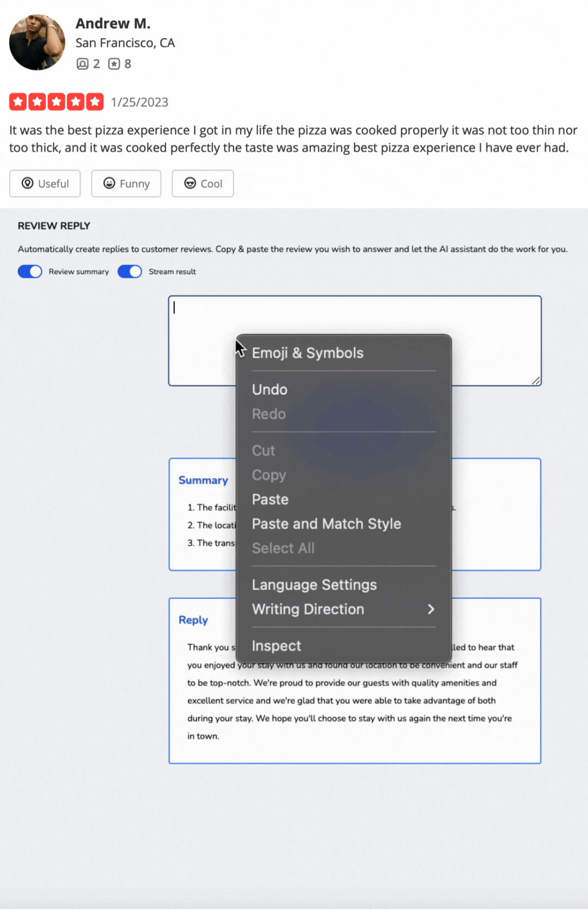Choose Inspect from the context menu
Viewport: 588px width, 909px height.
344,646
